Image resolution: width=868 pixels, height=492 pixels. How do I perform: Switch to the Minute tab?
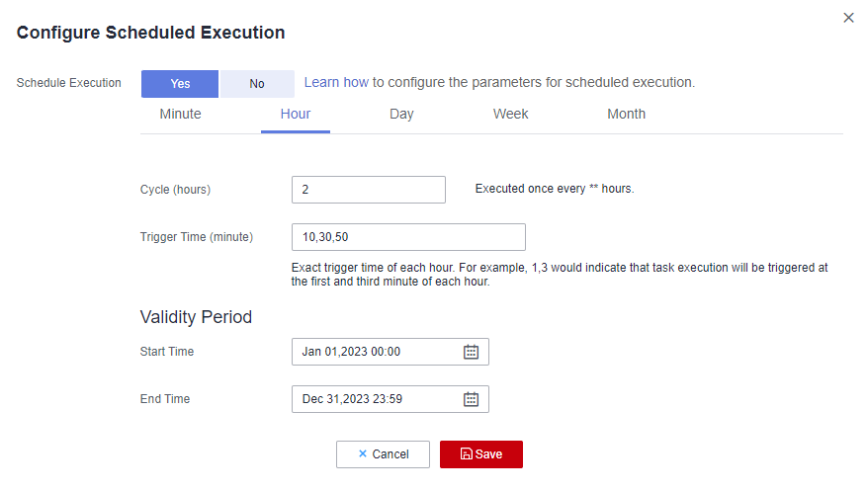(180, 114)
